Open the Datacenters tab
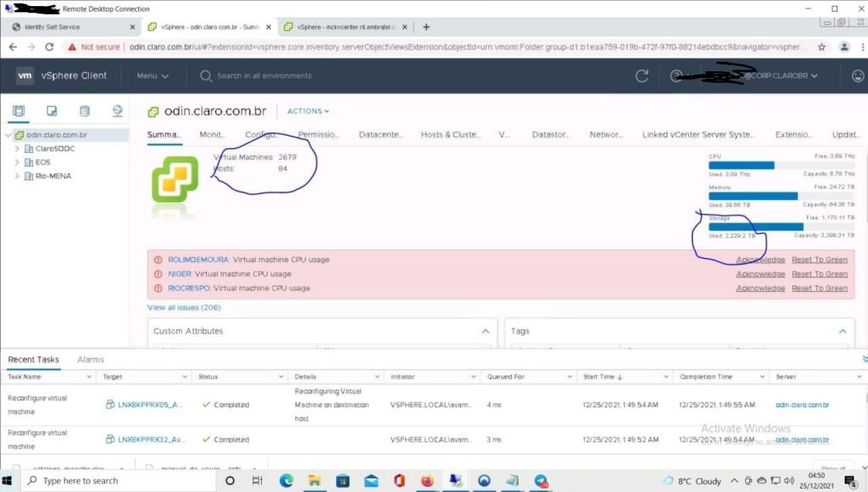 (x=381, y=135)
